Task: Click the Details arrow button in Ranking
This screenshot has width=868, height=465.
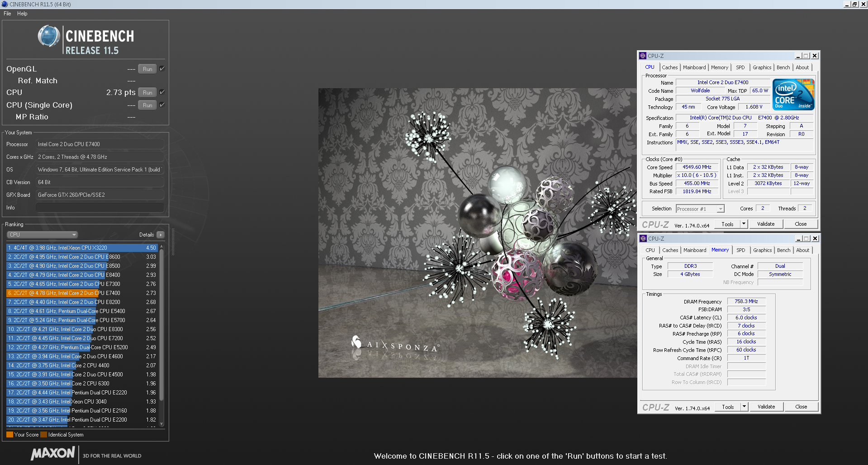Action: 161,235
